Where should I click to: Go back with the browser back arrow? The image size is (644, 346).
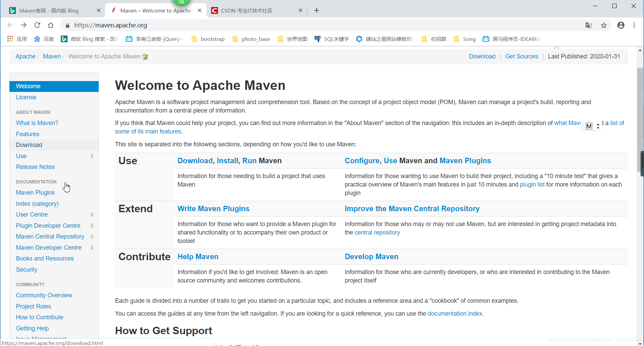pos(10,25)
